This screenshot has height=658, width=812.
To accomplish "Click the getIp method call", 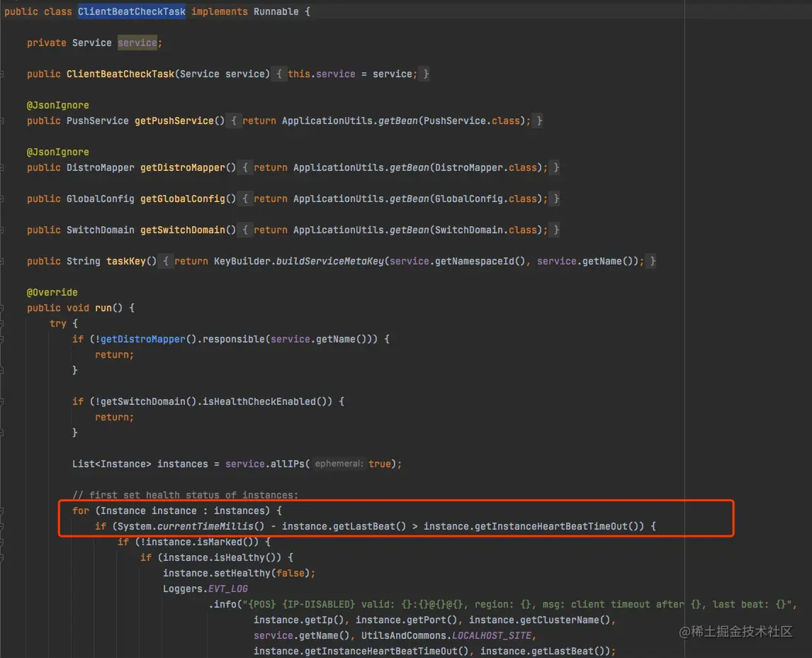I will (x=318, y=620).
